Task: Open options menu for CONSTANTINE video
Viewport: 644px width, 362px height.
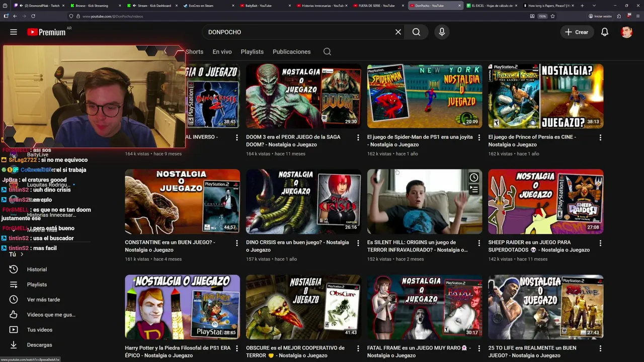Action: (x=237, y=243)
